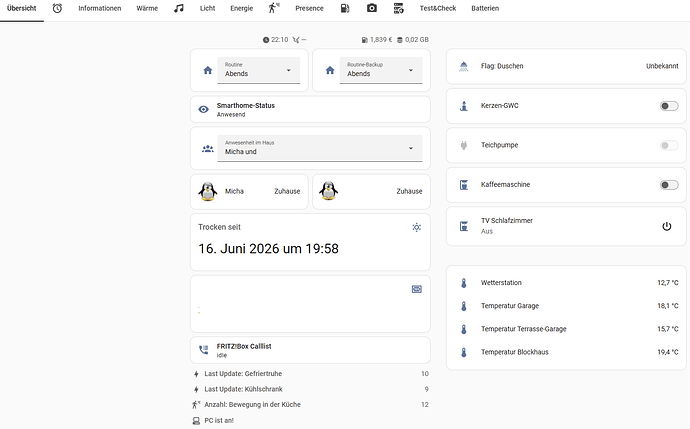Click the database icon next to 0,02 GB
This screenshot has width=690, height=429.
[400, 40]
